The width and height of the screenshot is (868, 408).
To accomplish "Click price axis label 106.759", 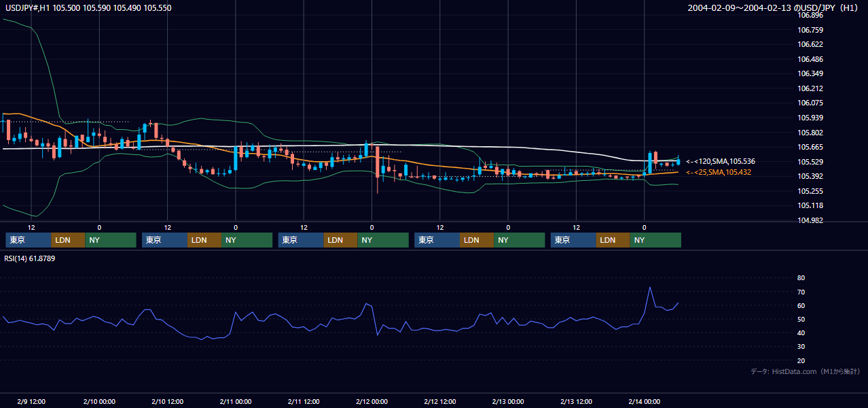I will coord(810,30).
